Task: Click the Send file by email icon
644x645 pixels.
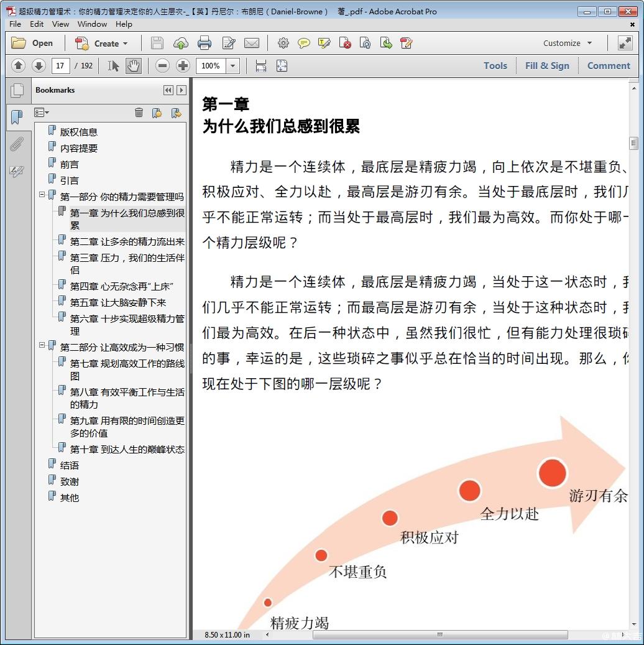Action: [x=251, y=43]
